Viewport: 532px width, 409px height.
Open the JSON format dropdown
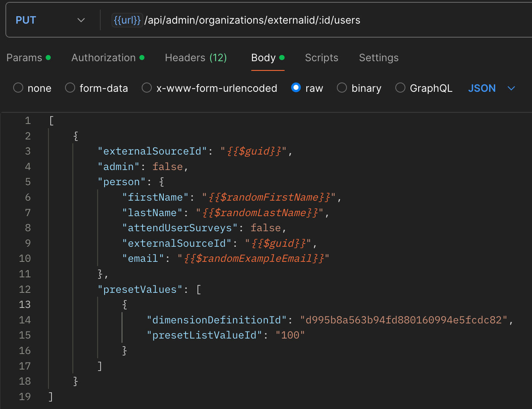pyautogui.click(x=491, y=88)
